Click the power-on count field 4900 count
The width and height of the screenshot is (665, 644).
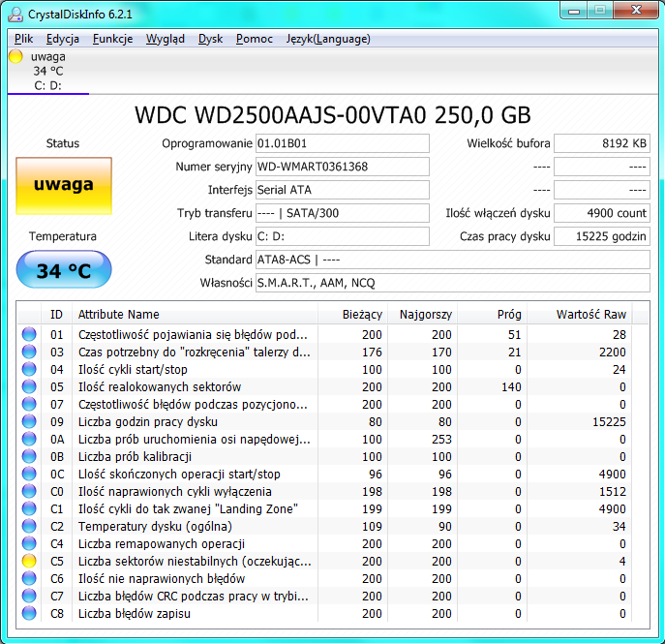click(x=602, y=213)
